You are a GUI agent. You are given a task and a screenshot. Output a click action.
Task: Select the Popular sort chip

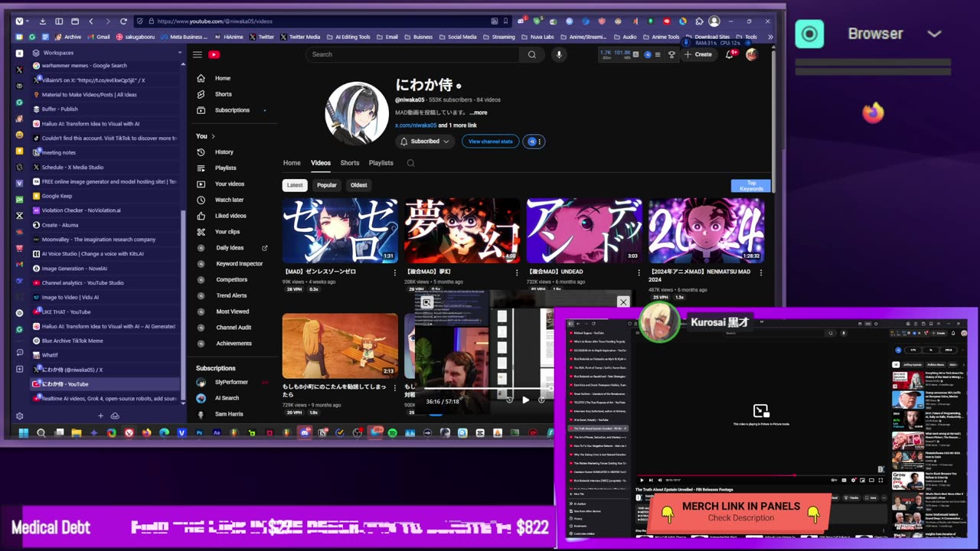[327, 185]
